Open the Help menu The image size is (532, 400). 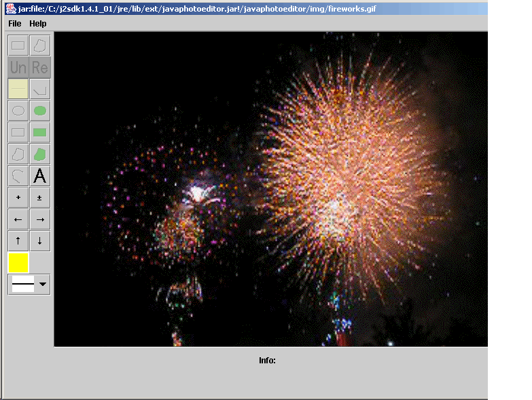37,23
